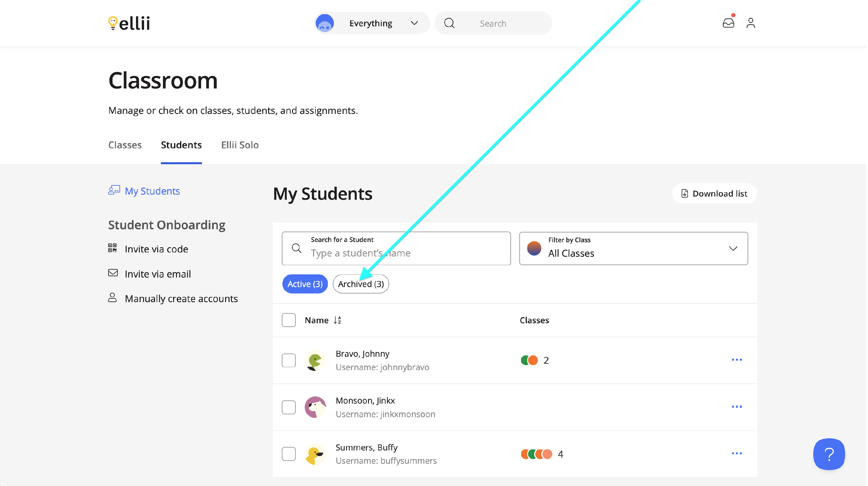Open more options for Johnny Bravo
This screenshot has width=868, height=486.
[737, 360]
